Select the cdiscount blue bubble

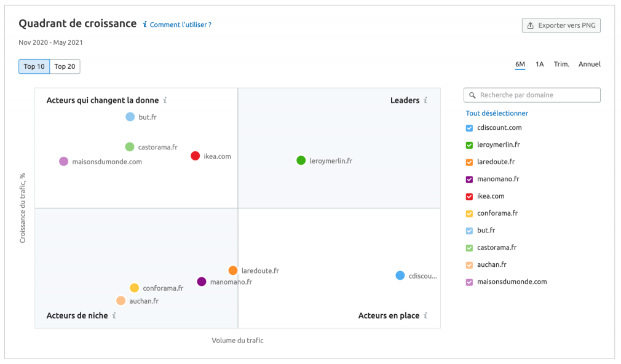tap(400, 275)
